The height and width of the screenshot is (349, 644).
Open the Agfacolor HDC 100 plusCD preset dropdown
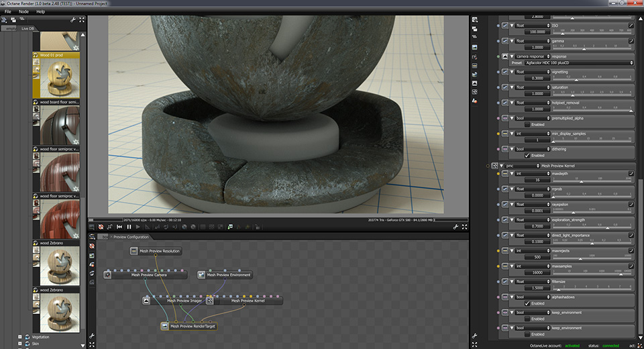coord(579,63)
